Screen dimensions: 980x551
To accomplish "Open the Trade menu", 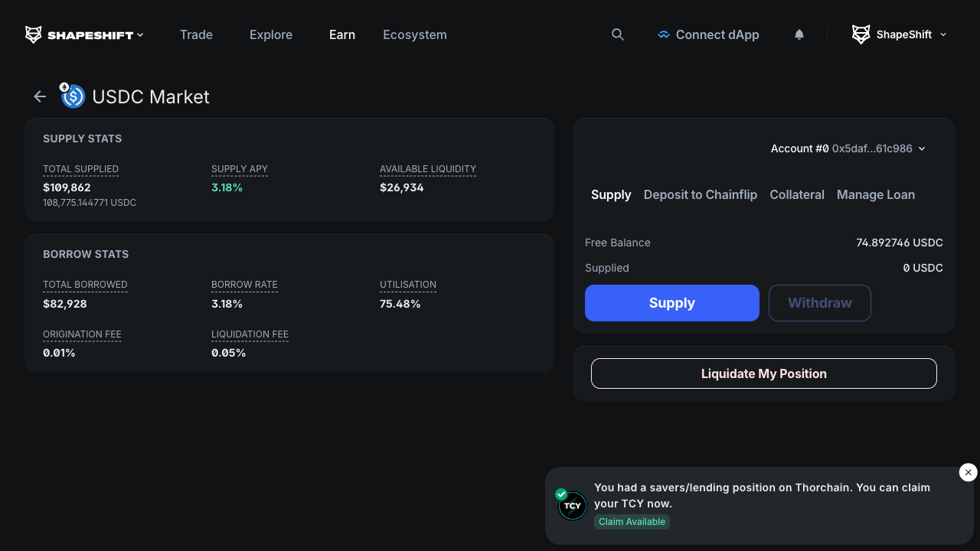I will tap(196, 34).
